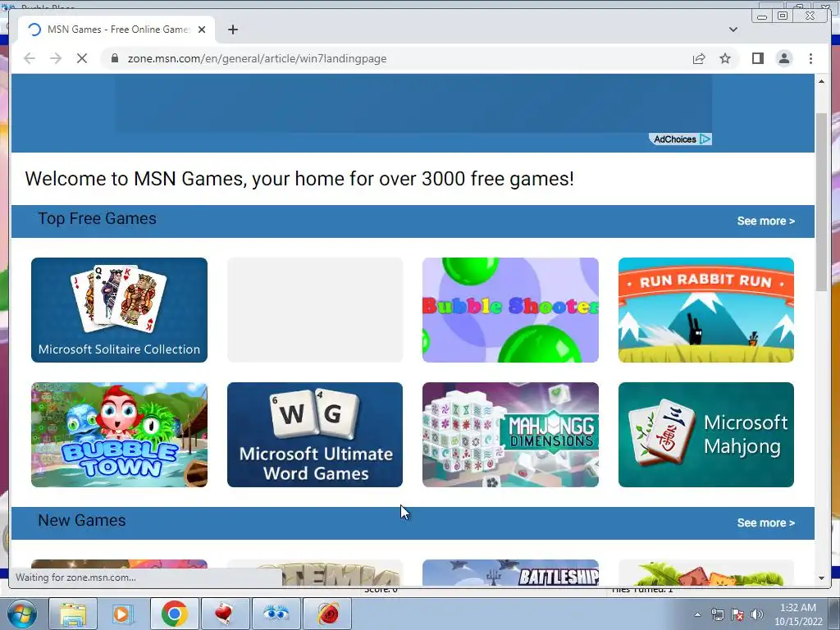840x630 pixels.
Task: Open AdChoices info icon
Action: coord(705,139)
